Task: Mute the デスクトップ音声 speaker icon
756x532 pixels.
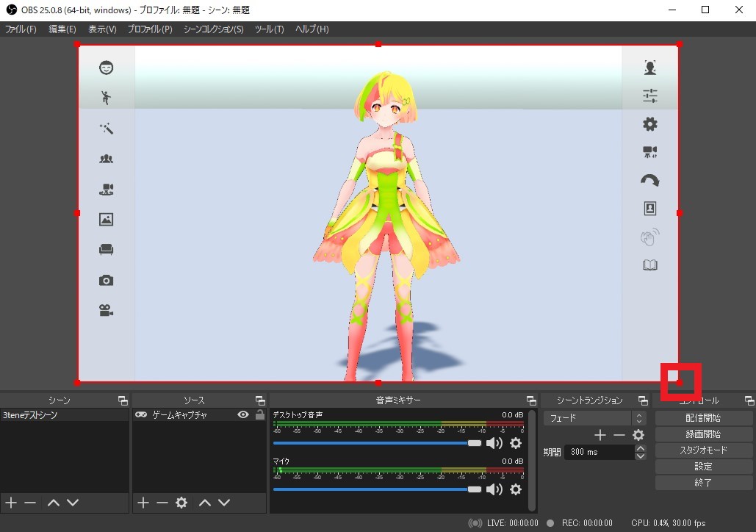Action: tap(494, 443)
